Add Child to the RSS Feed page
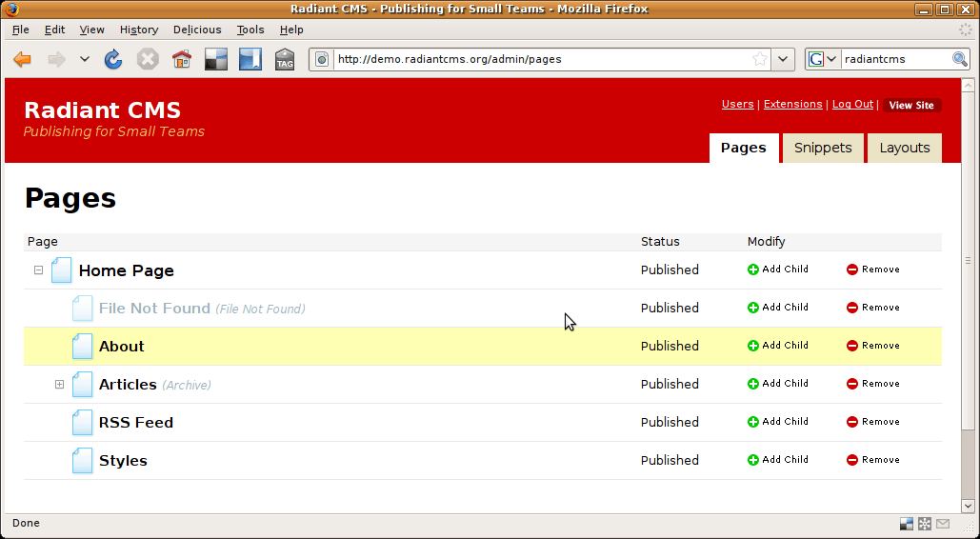Screen dimensions: 980x539 pos(778,422)
